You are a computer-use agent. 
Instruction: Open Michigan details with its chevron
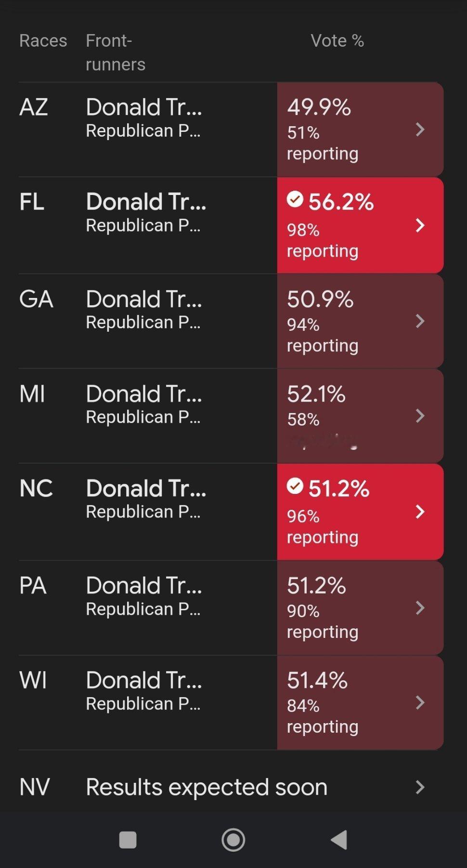(x=420, y=416)
